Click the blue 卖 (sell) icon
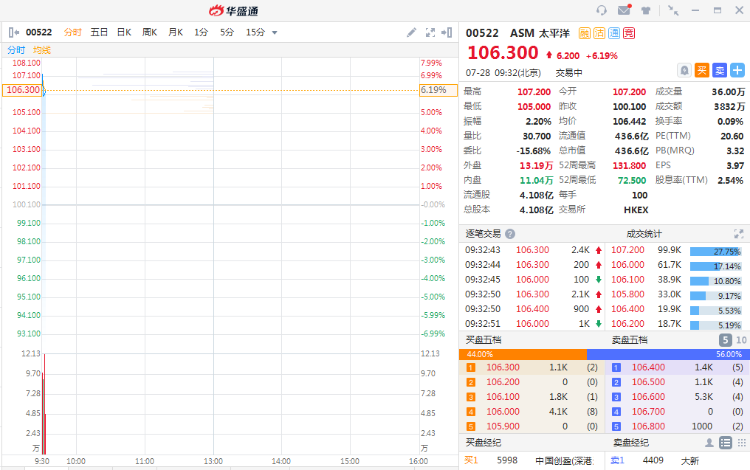The image size is (750, 470). coord(719,70)
